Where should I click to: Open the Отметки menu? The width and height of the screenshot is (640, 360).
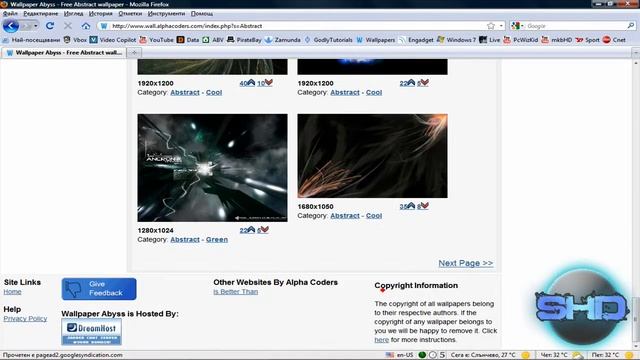pos(130,13)
